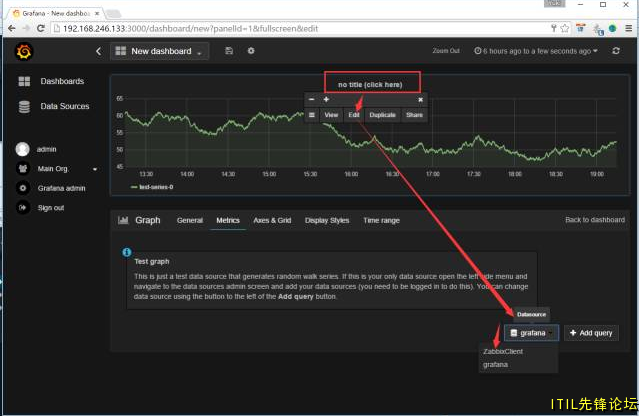The height and width of the screenshot is (416, 639).
Task: Click the Add query button
Action: coord(591,333)
